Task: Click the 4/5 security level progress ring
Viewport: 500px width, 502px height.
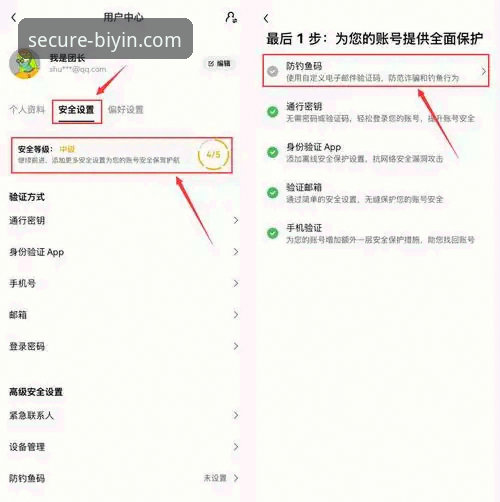Action: [213, 154]
